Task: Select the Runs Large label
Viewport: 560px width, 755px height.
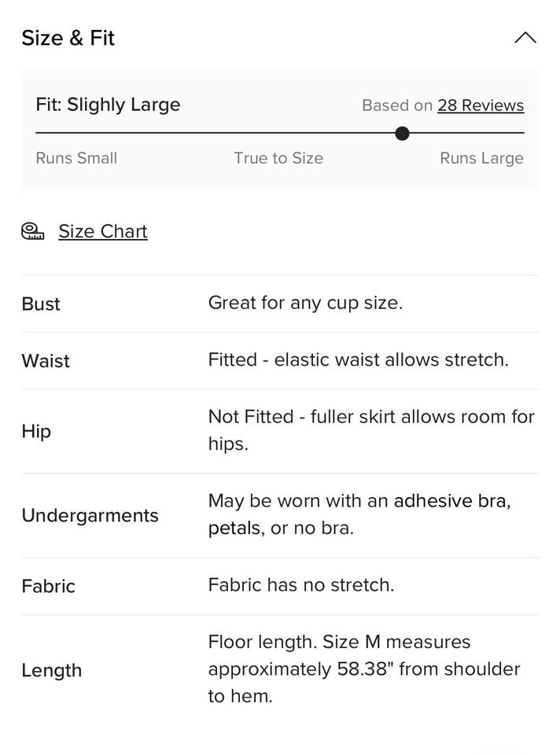Action: [x=481, y=158]
